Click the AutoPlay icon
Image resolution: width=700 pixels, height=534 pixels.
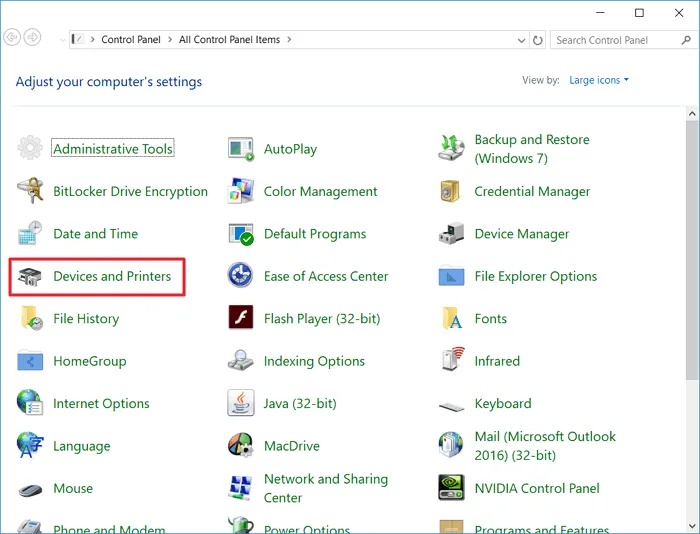(241, 149)
